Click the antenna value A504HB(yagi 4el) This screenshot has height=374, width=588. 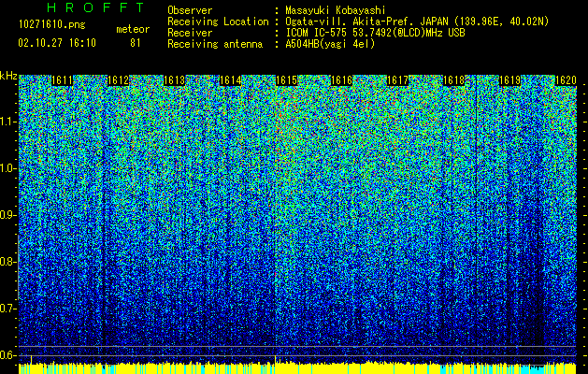coord(330,44)
